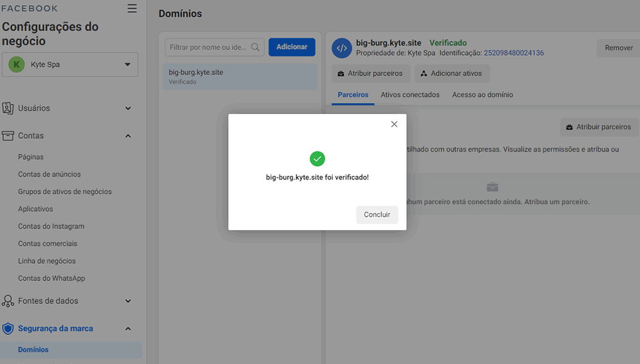
Task: Click the Segurança da marca label
Action: pyautogui.click(x=56, y=329)
